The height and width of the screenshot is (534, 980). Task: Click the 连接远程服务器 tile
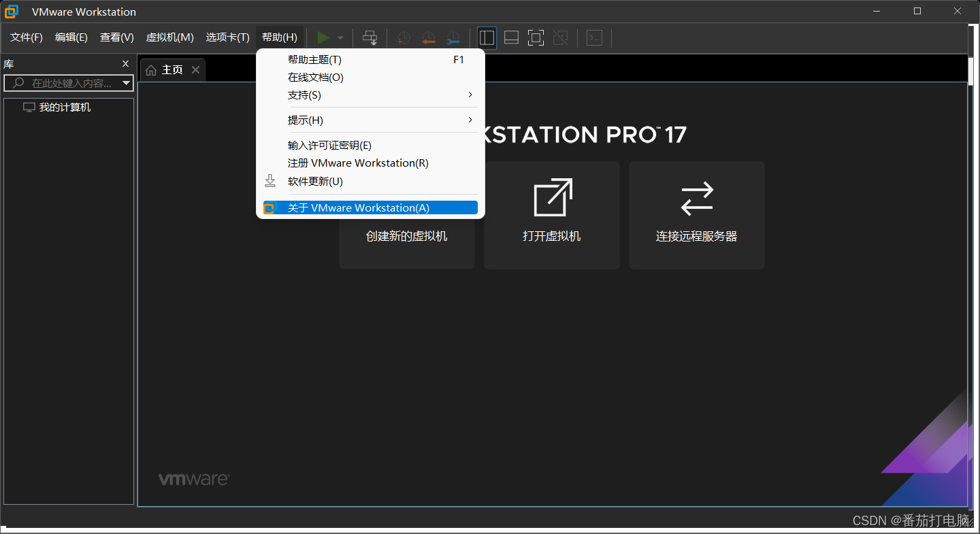697,215
